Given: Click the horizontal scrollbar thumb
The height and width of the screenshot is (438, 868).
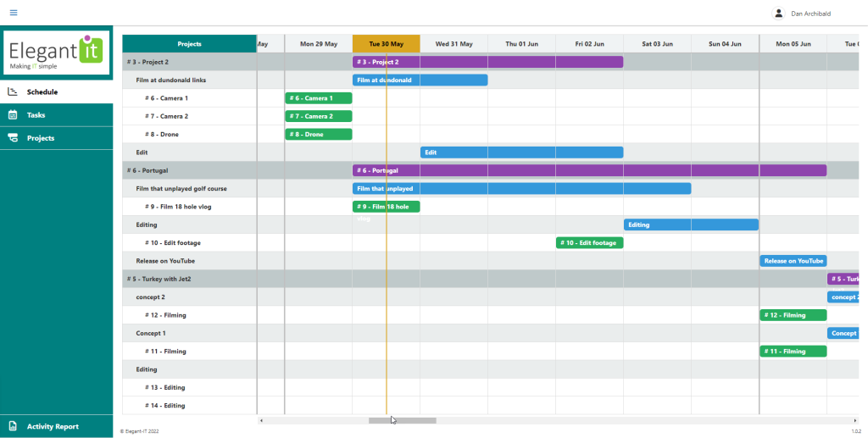Looking at the screenshot, I should [403, 421].
